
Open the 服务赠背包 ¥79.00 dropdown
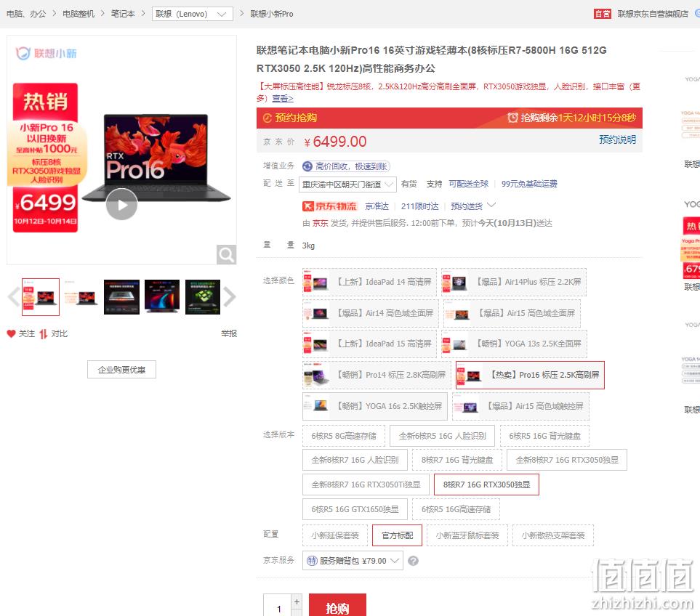353,561
